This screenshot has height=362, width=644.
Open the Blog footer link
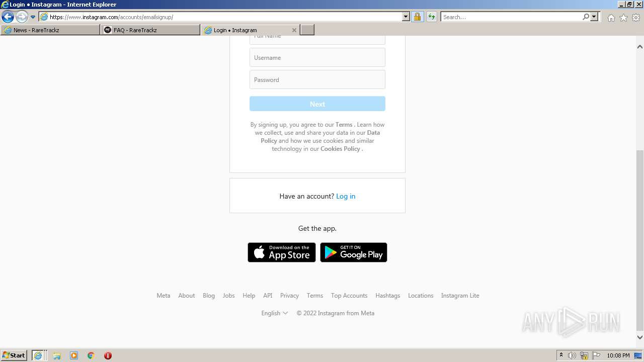[x=209, y=296]
